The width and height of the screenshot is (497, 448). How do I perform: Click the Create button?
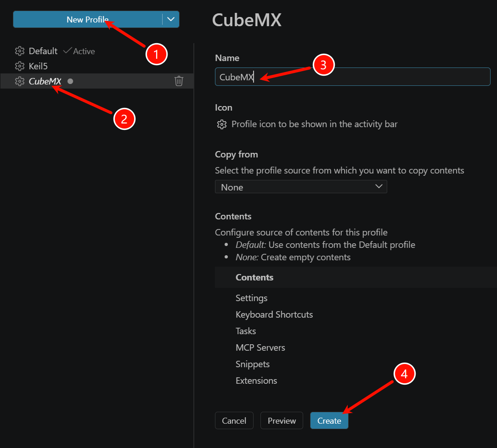tap(329, 420)
